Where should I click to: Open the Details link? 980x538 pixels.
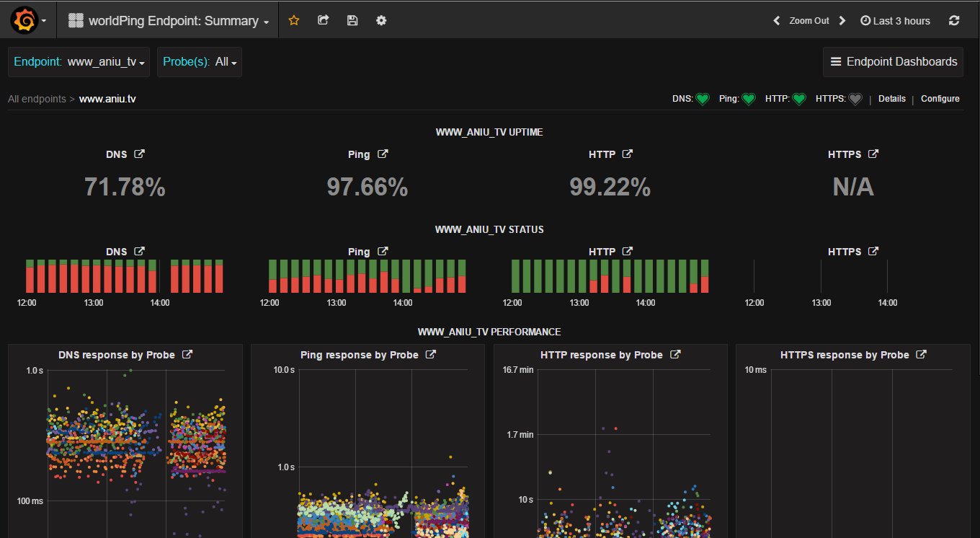coord(892,99)
